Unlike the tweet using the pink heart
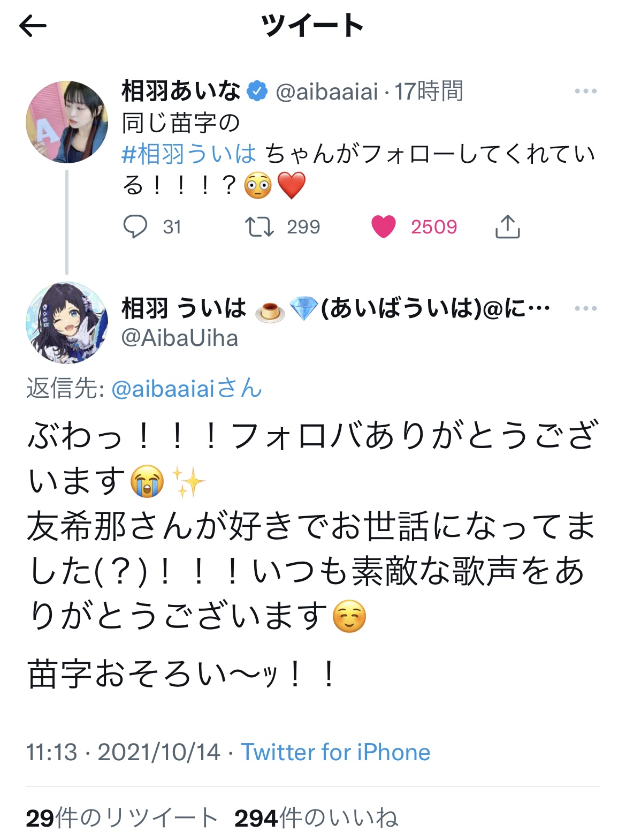 [384, 226]
